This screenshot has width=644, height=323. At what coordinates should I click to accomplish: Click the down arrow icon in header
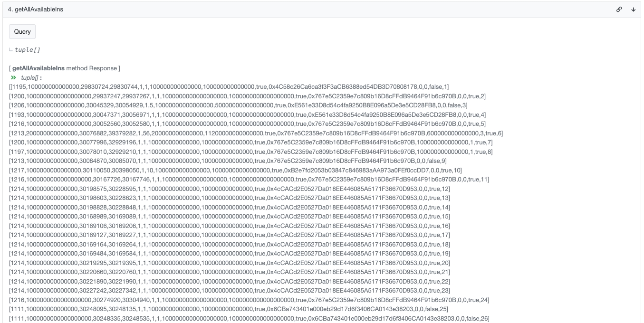coord(633,9)
